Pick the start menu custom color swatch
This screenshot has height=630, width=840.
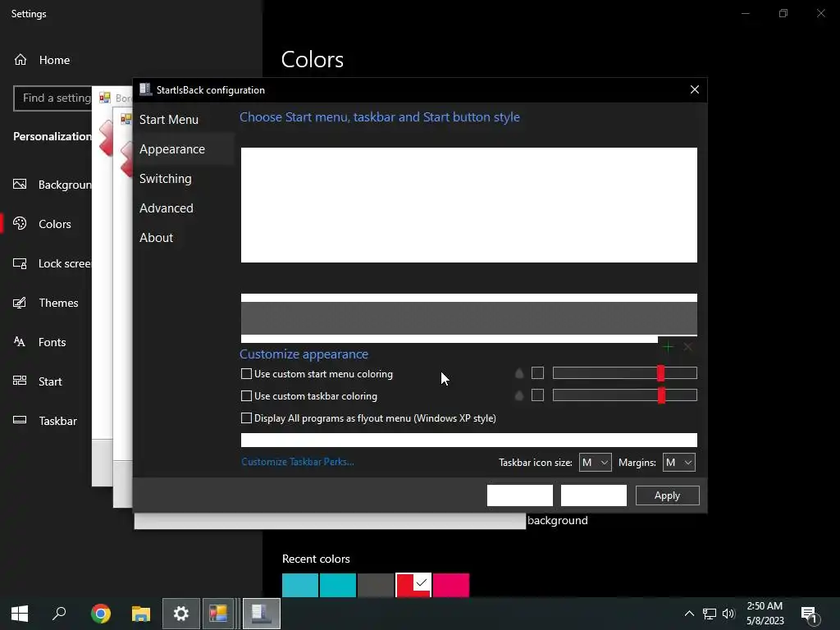pyautogui.click(x=537, y=373)
